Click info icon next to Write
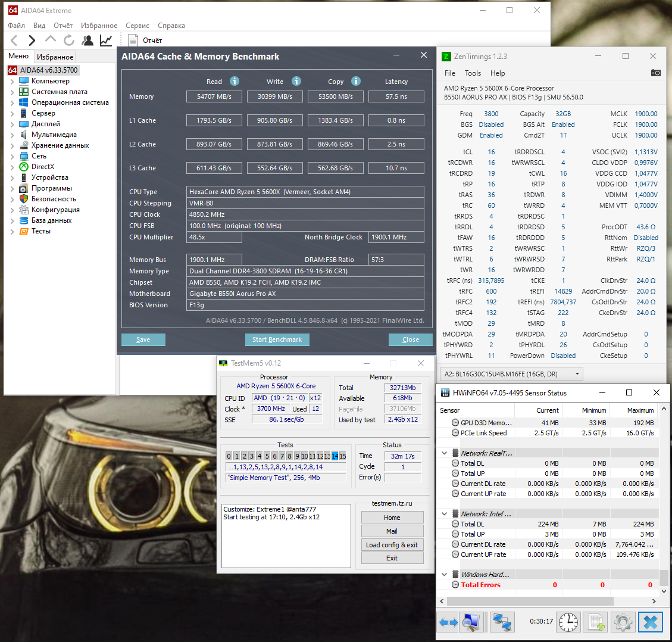 pyautogui.click(x=296, y=81)
